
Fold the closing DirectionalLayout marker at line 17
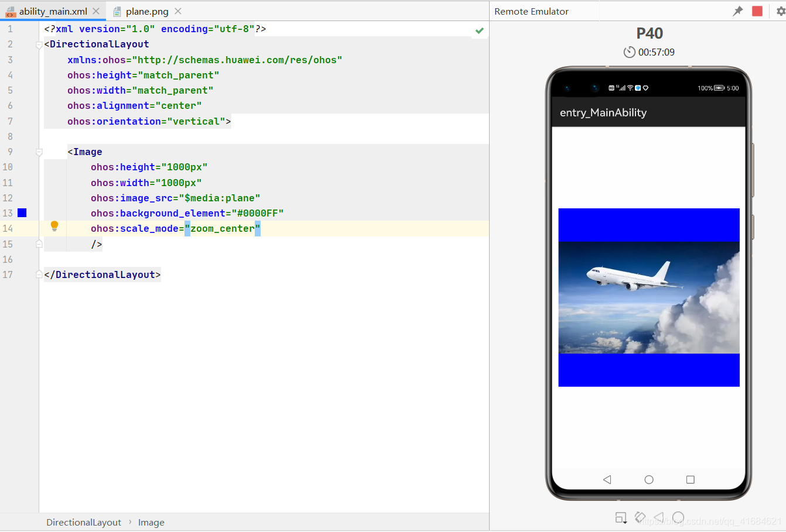(39, 274)
